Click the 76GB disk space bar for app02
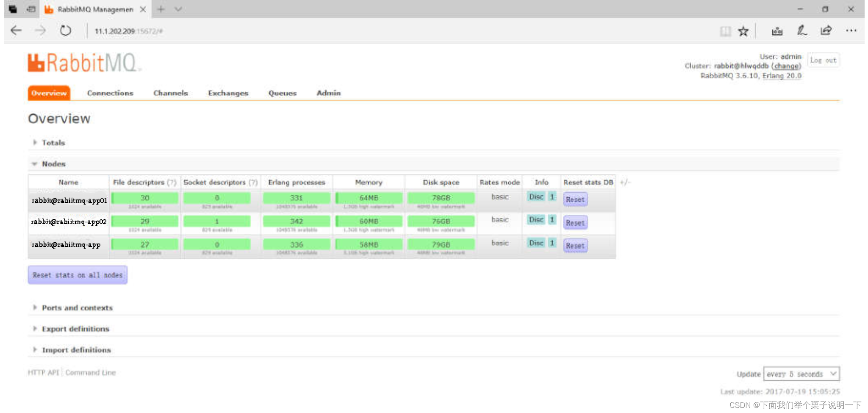 coord(441,221)
